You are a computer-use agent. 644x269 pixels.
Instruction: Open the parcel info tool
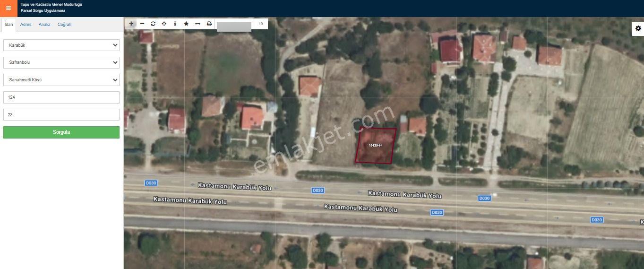pos(175,24)
